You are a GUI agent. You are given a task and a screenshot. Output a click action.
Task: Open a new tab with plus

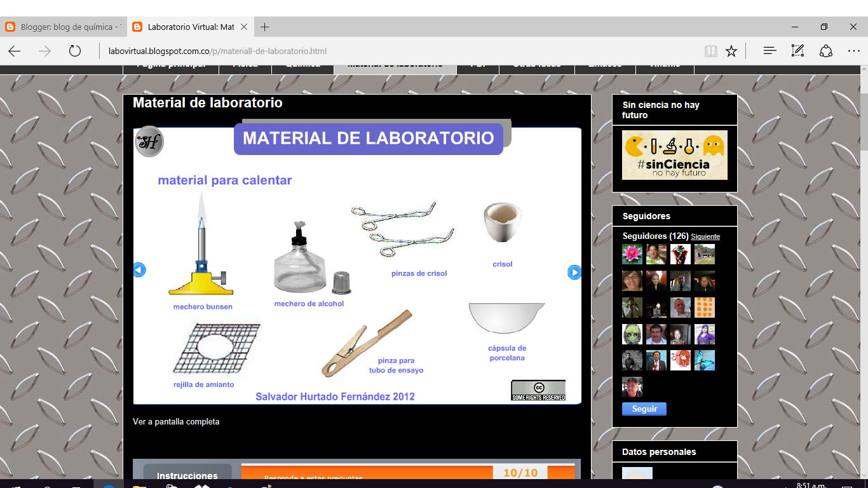coord(265,27)
